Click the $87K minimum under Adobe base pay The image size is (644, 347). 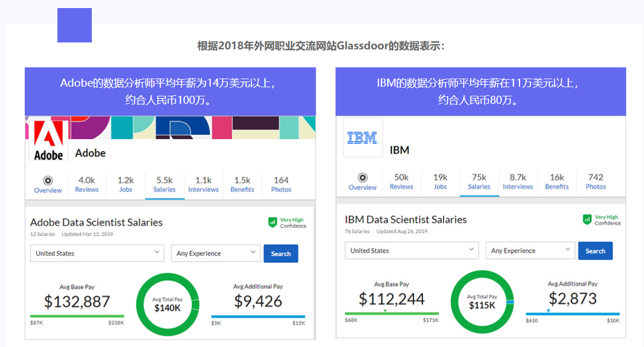(37, 323)
